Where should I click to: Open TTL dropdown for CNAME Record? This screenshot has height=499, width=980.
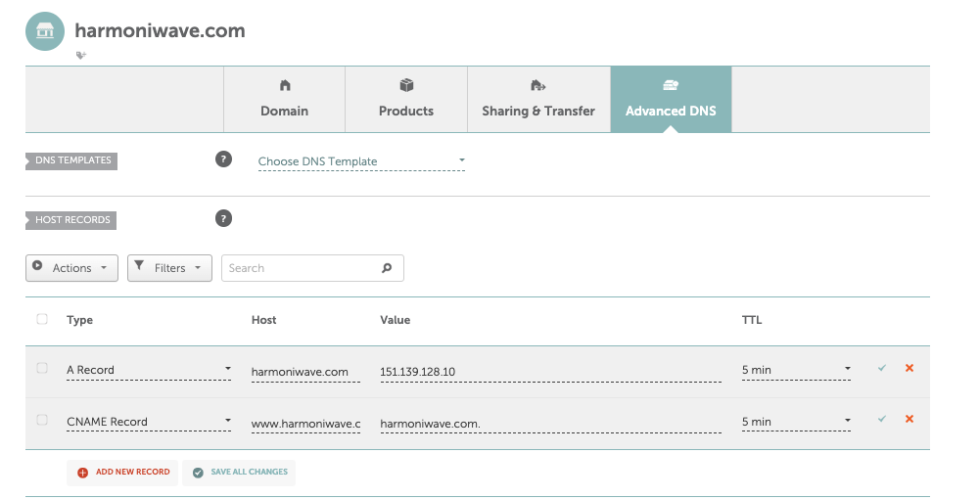point(796,422)
